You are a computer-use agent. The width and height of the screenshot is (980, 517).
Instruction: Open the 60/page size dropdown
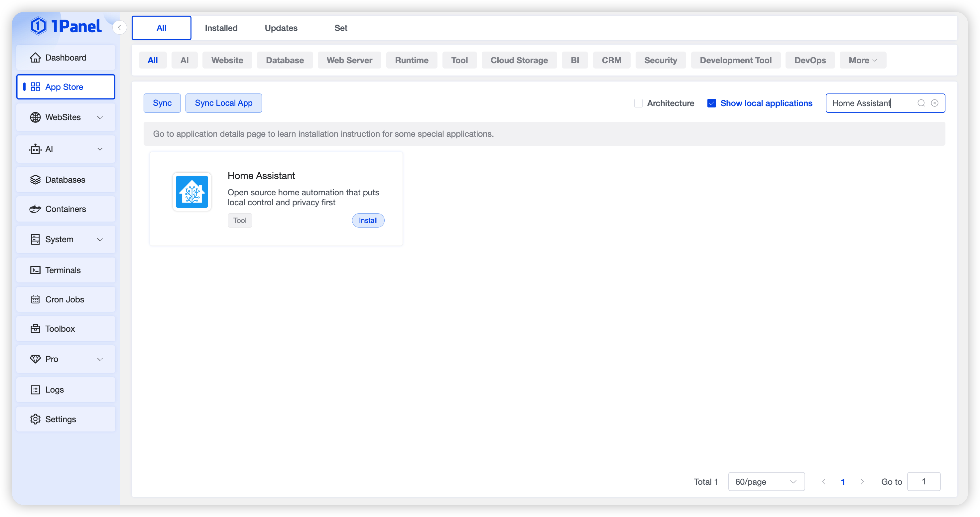coord(766,482)
